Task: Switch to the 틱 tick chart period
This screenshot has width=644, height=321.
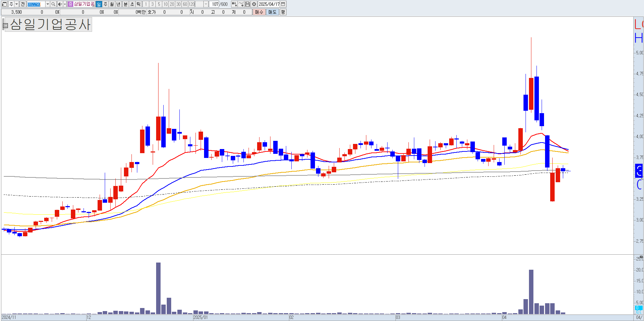Action: click(139, 4)
